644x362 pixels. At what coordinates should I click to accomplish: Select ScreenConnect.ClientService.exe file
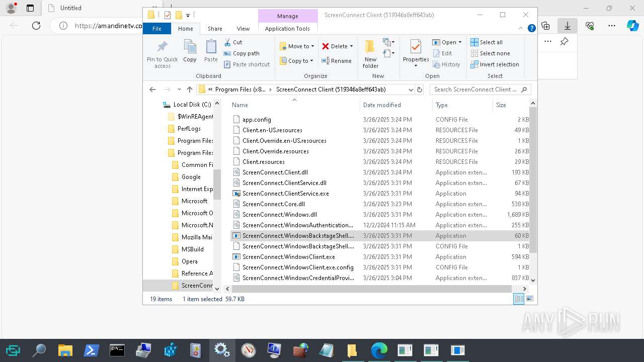coord(285,194)
